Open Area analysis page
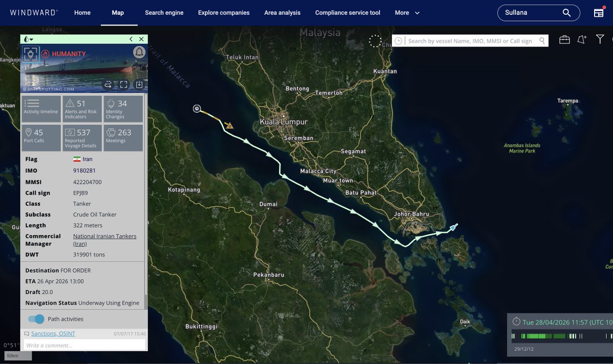Screen dimensions: 613x364 282,13
